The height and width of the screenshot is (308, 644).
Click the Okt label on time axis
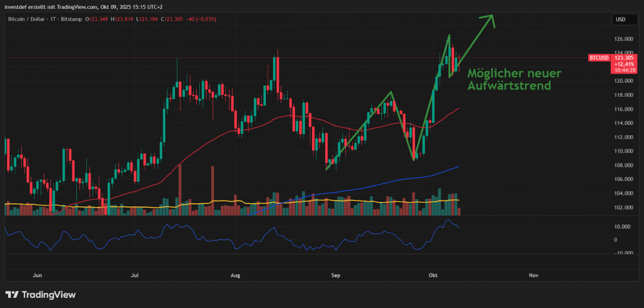432,275
